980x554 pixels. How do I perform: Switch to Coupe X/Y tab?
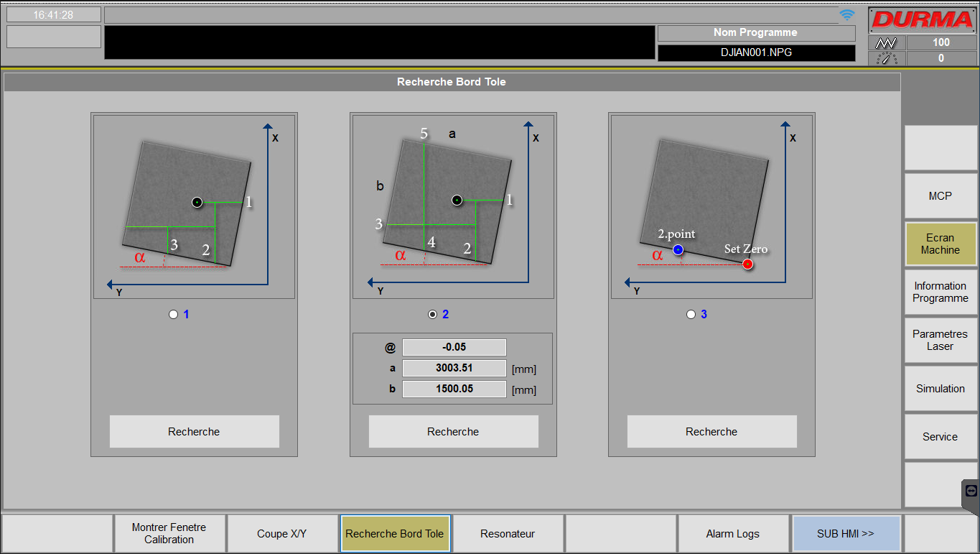click(x=282, y=533)
